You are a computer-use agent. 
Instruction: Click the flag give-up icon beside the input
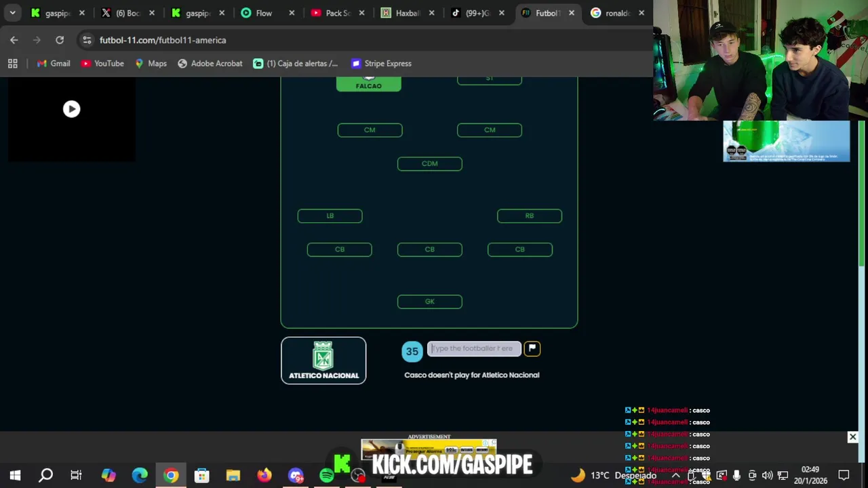click(x=532, y=348)
